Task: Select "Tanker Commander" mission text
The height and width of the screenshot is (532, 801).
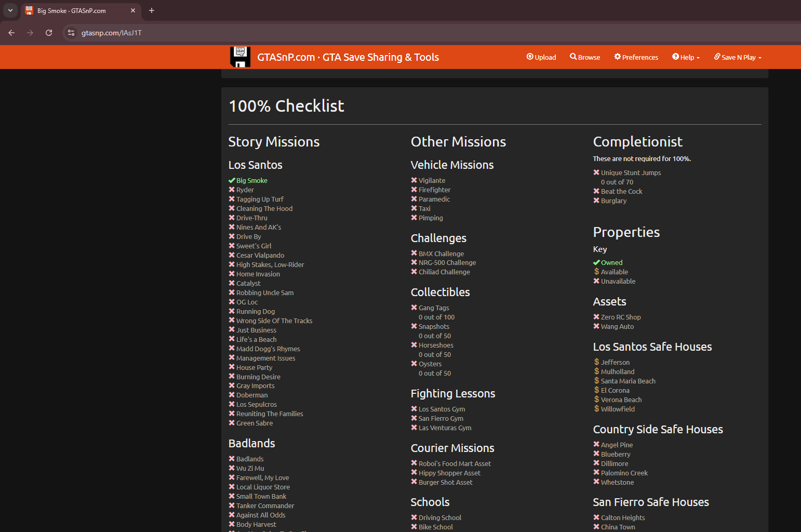Action: [265, 506]
